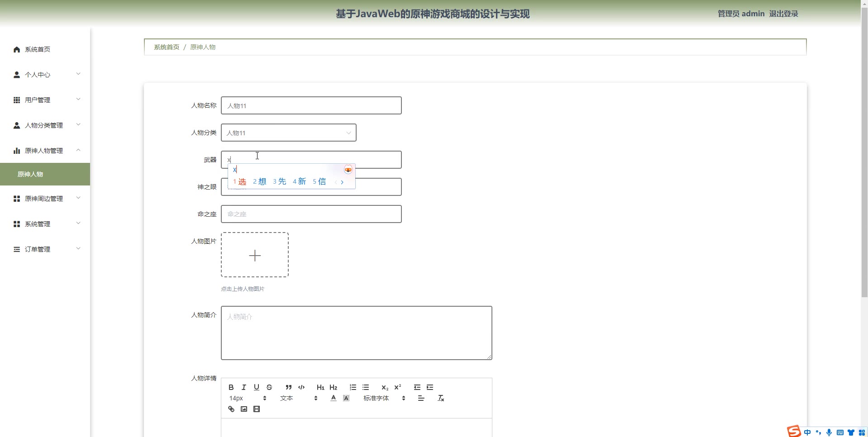Toggle underline formatting in the editor
868x437 pixels.
tap(257, 387)
